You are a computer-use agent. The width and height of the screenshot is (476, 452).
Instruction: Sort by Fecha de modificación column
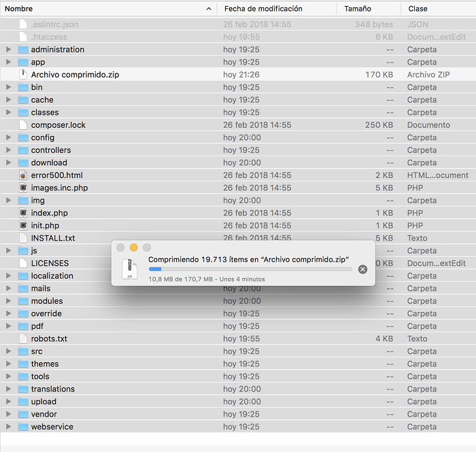(x=262, y=9)
